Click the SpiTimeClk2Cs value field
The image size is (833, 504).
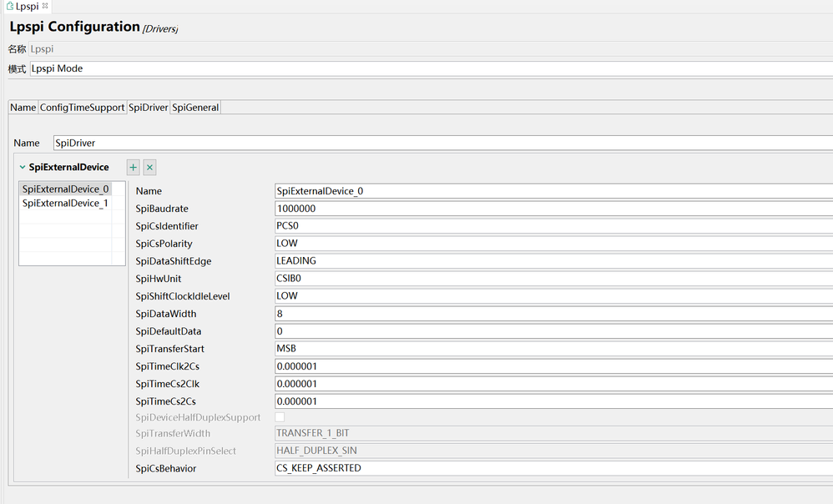pos(551,366)
